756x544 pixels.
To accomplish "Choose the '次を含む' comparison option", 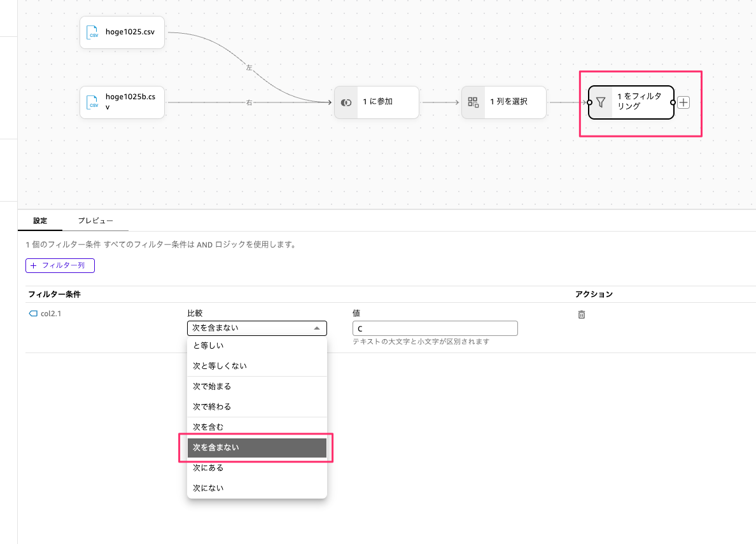I will 257,427.
